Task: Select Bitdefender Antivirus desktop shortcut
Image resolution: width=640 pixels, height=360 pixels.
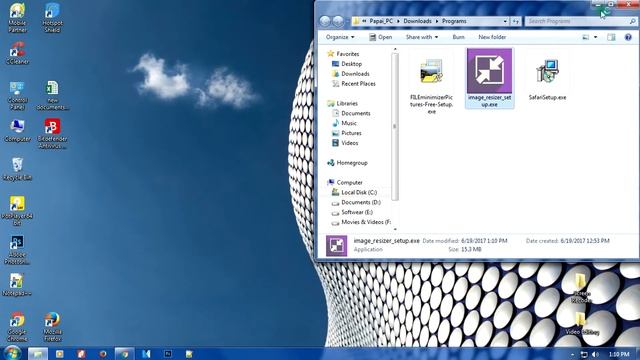Action: 52,134
